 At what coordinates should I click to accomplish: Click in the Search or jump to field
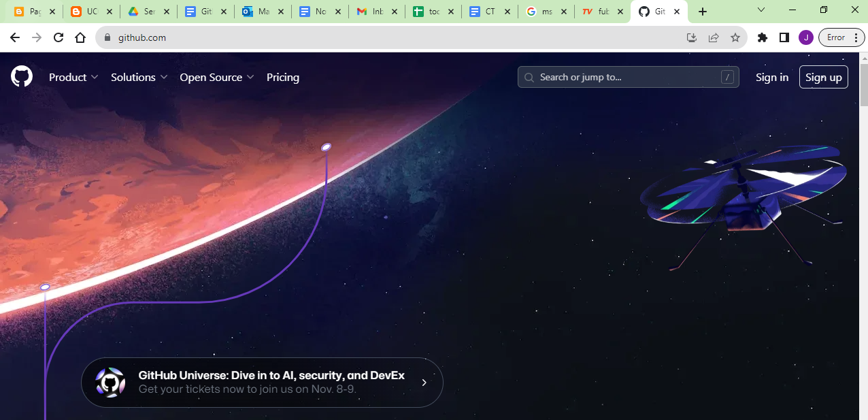628,77
